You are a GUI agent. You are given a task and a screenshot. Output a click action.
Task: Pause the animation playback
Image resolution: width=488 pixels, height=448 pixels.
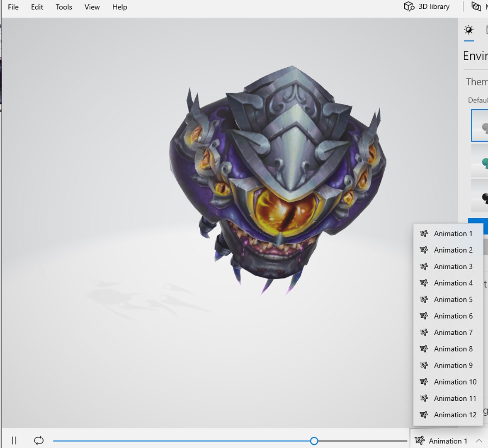14,440
